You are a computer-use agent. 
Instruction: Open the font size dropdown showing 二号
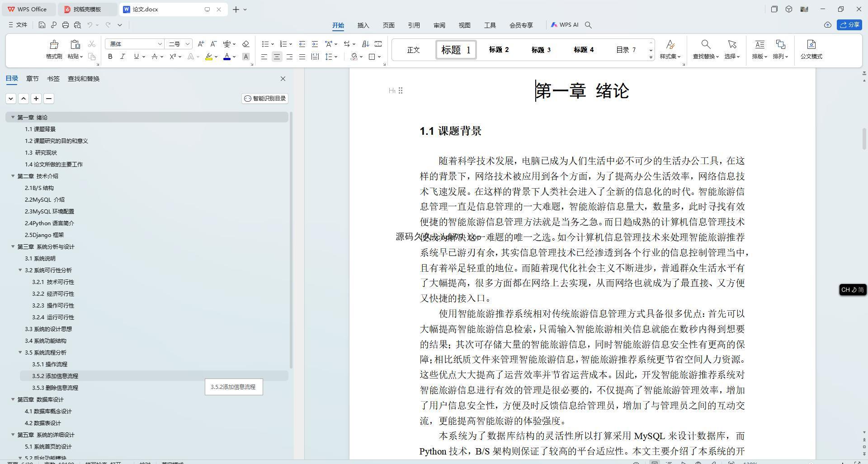[x=187, y=44]
